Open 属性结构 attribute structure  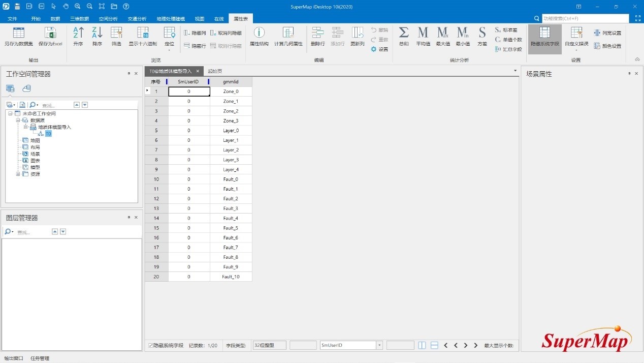[259, 36]
